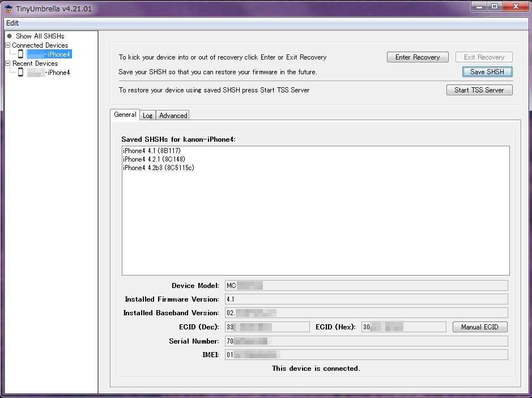Click the ECID (Hex) field

[404, 327]
